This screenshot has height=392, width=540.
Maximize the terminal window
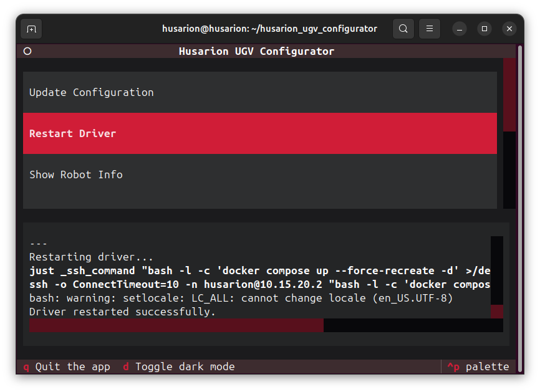[x=485, y=29]
